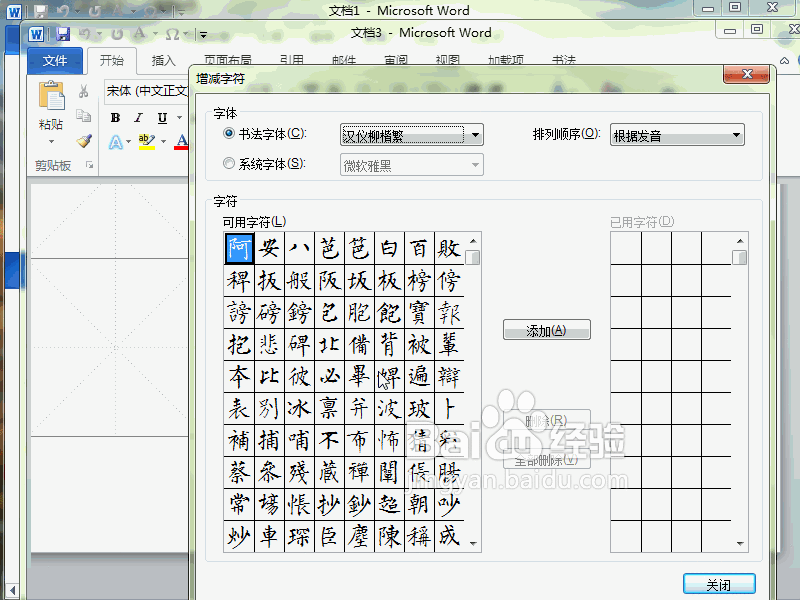800x600 pixels.
Task: Click the 添加(A) button
Action: click(x=546, y=330)
